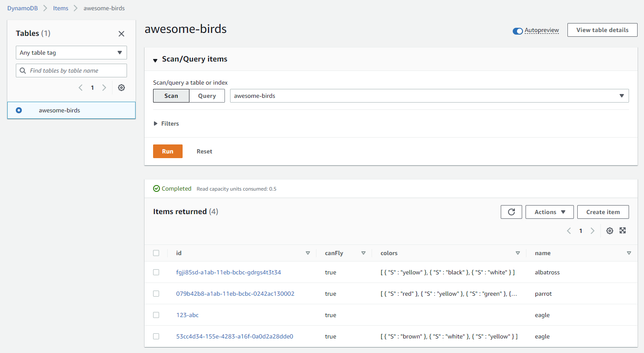Open the Any table tag dropdown
644x353 pixels.
pyautogui.click(x=71, y=53)
